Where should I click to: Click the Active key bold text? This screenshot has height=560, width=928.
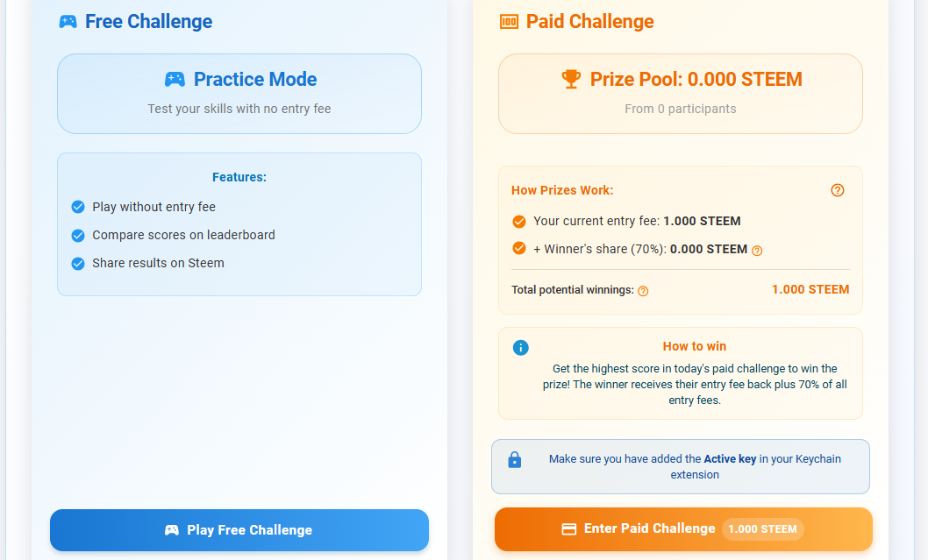pyautogui.click(x=730, y=459)
